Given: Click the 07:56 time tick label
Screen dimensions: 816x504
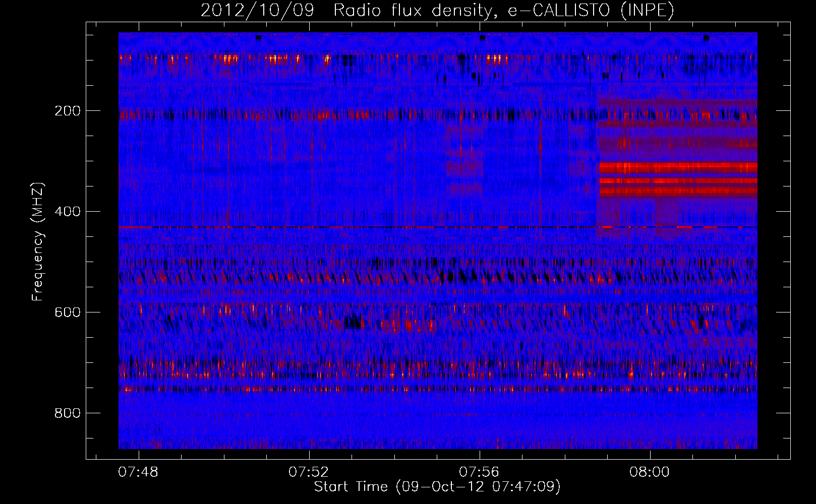Looking at the screenshot, I should [x=479, y=472].
